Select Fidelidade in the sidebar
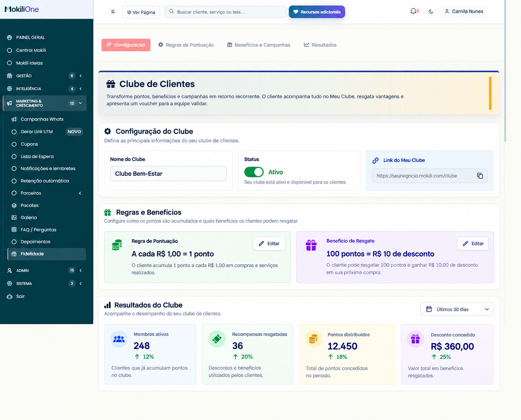This screenshot has height=420, width=521. (x=47, y=254)
